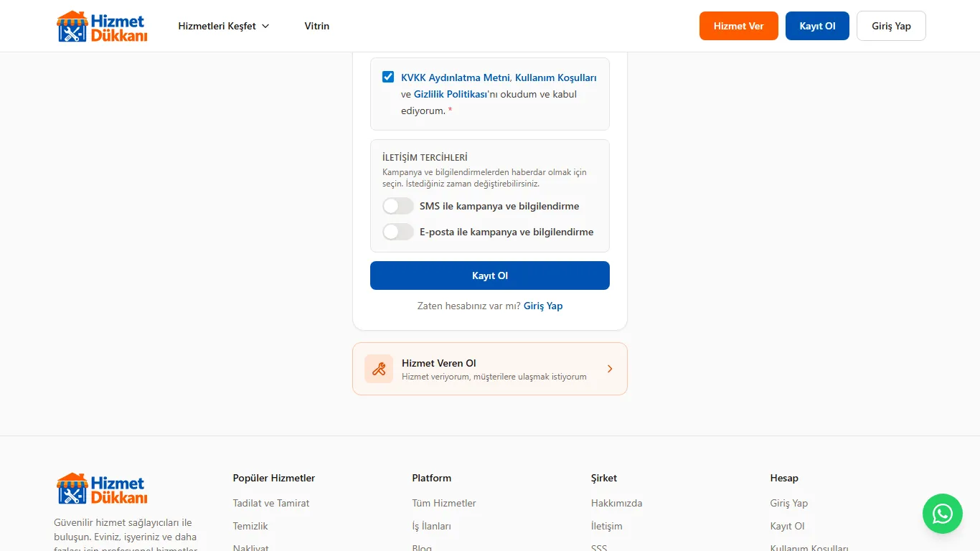Image resolution: width=980 pixels, height=551 pixels.
Task: Open the Hakkımızda footer link
Action: pyautogui.click(x=617, y=503)
